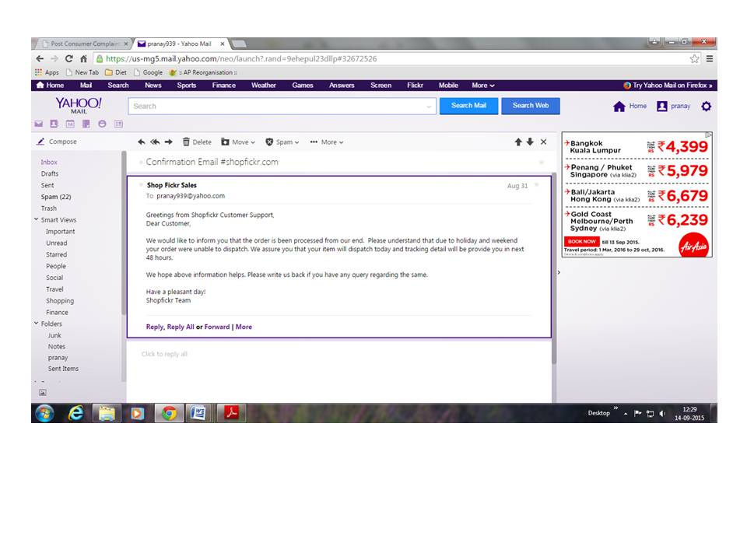
Task: Click the Reply arrow icon in toolbar
Action: click(141, 142)
